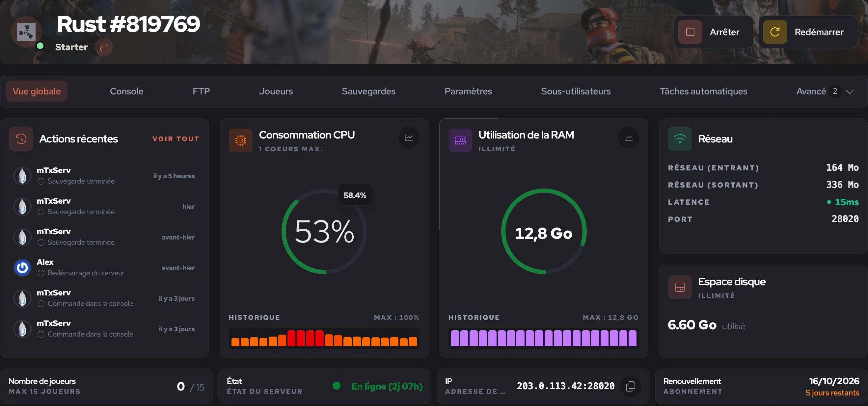Click the Rust game server avatar icon
This screenshot has height=406, width=868.
pos(26,32)
